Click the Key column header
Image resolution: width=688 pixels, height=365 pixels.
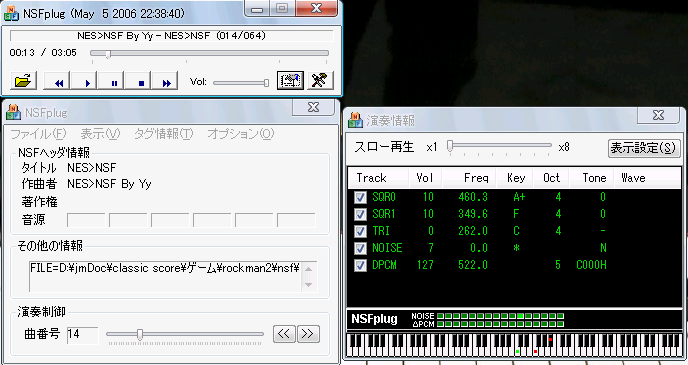click(514, 178)
